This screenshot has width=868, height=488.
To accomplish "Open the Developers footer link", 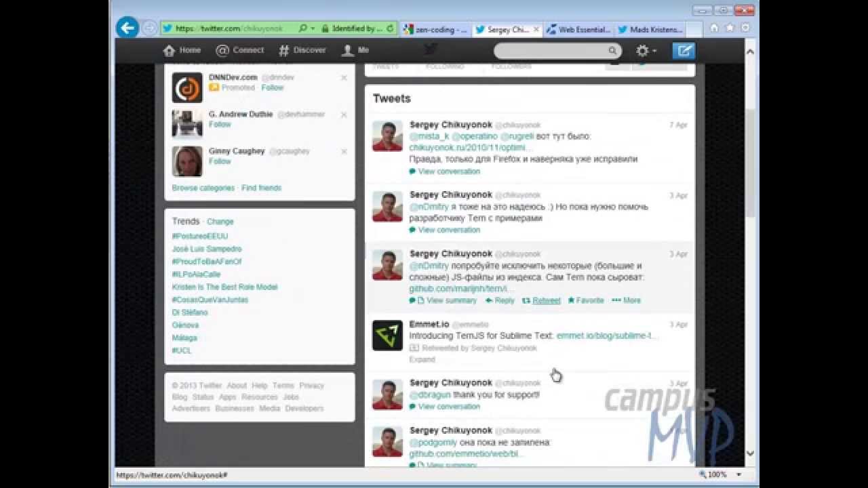I will (304, 409).
